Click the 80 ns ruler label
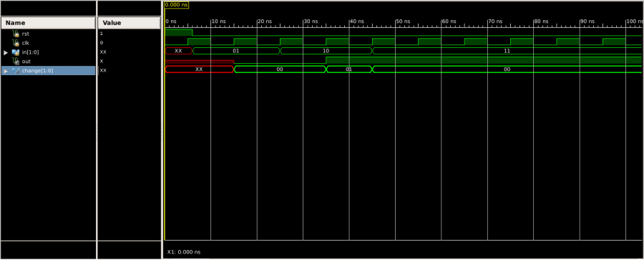Screen dimensions: 644x260 coord(542,21)
